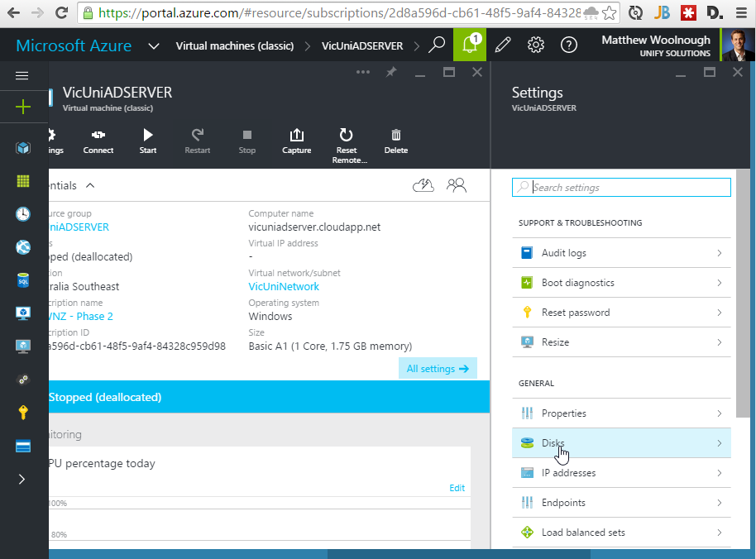Open the blue card billing sidebar icon
This screenshot has width=756, height=559.
(22, 447)
